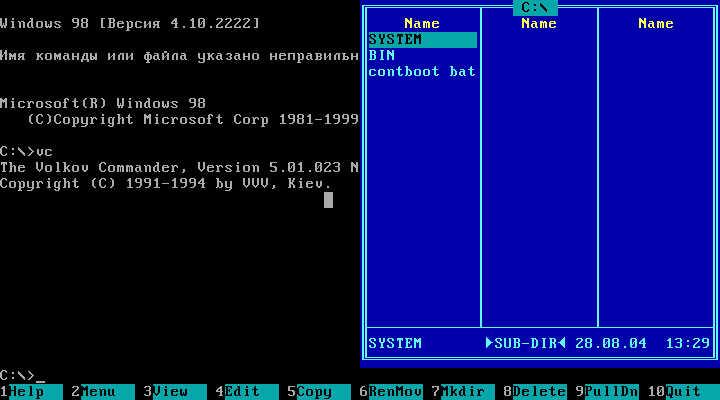Click the Microsoft(R) Windows 98 line

pos(103,104)
